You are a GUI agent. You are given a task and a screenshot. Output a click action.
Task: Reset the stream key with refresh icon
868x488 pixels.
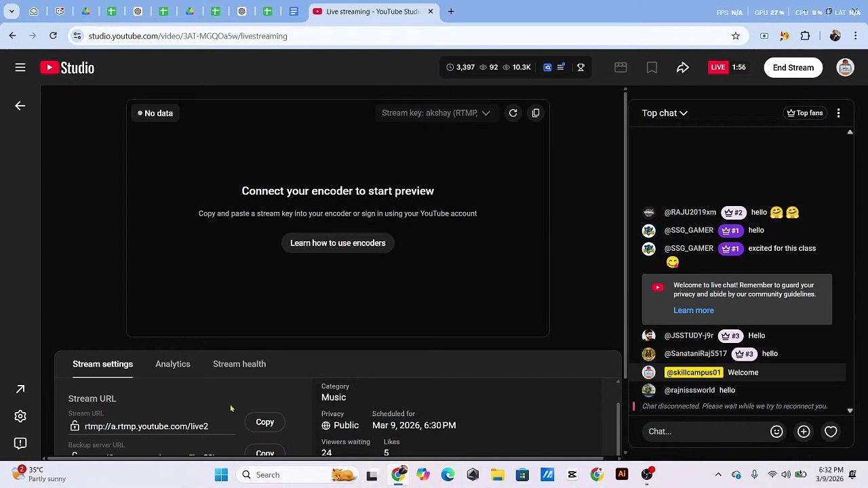click(x=513, y=113)
